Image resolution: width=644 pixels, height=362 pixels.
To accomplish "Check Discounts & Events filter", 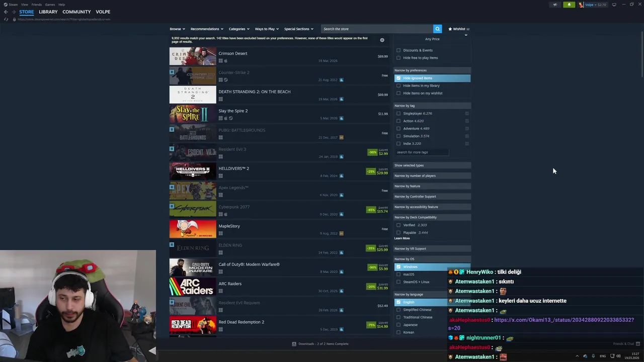I will [x=398, y=50].
